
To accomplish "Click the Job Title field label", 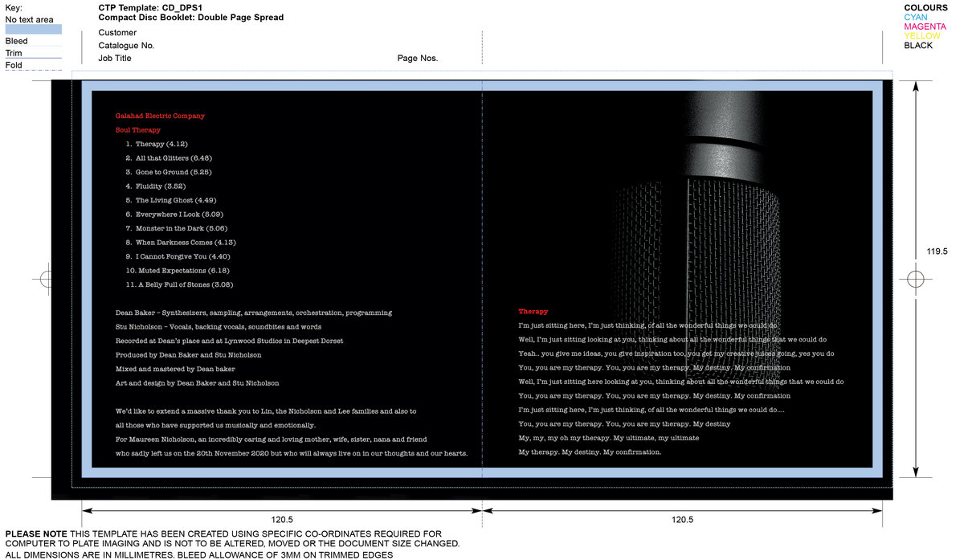I will (115, 59).
